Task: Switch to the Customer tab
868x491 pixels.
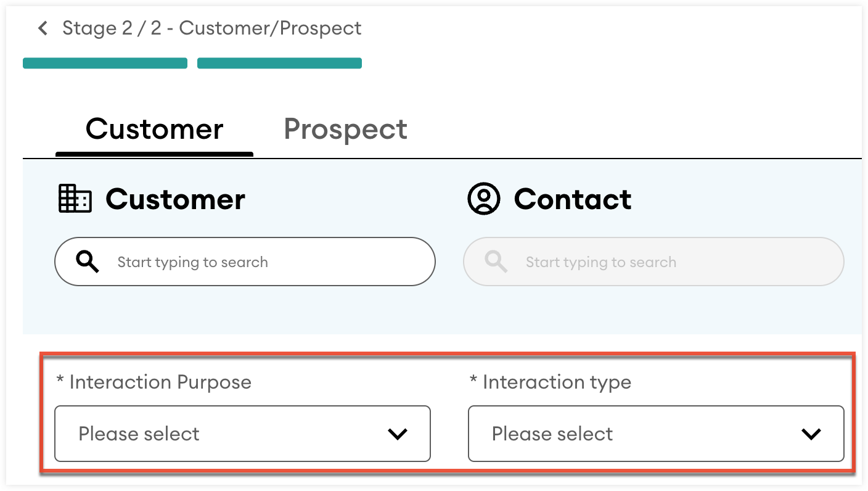Action: point(154,130)
